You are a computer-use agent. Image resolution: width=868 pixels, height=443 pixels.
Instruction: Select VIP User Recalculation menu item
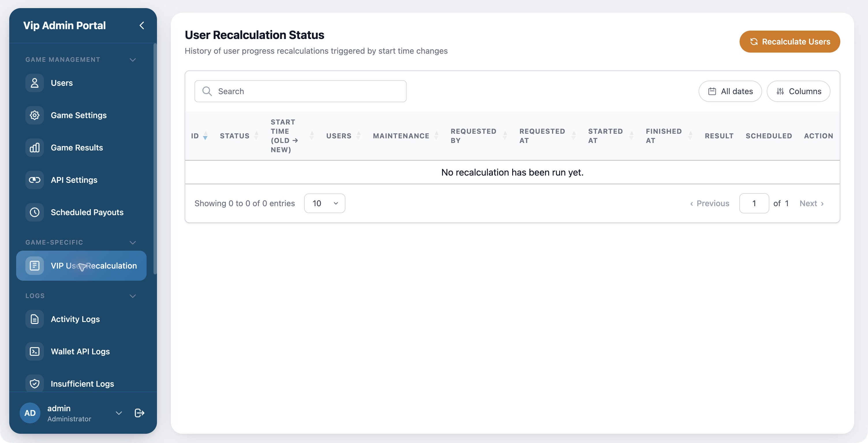(81, 266)
